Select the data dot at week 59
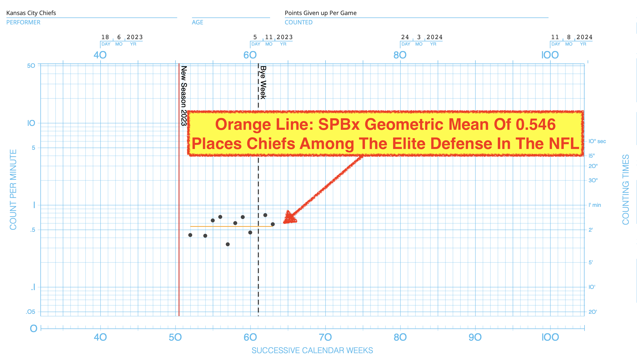637x364 pixels. tap(243, 217)
